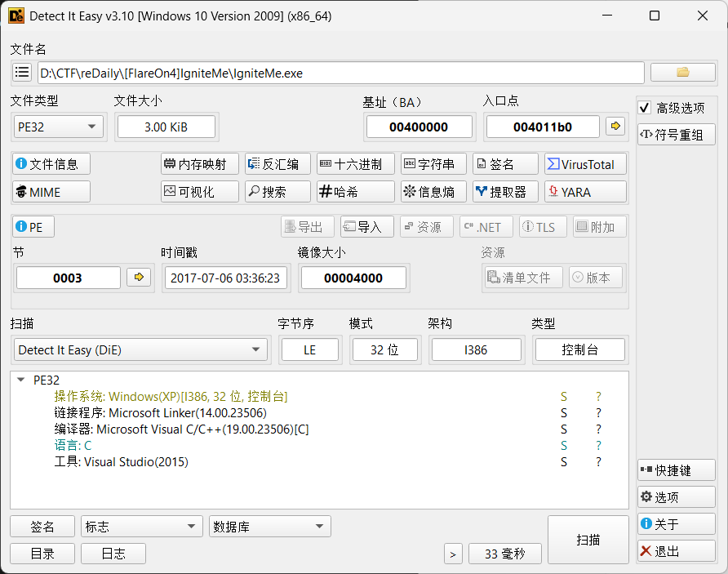Screen dimensions: 728x574
Task: Browse for file with folder icon button
Action: (682, 73)
